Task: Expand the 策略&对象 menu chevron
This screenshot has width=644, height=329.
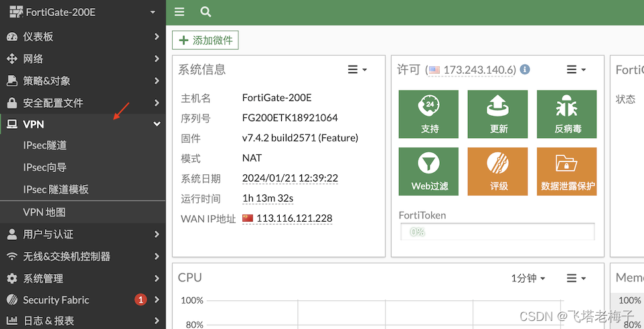Action: 157,80
